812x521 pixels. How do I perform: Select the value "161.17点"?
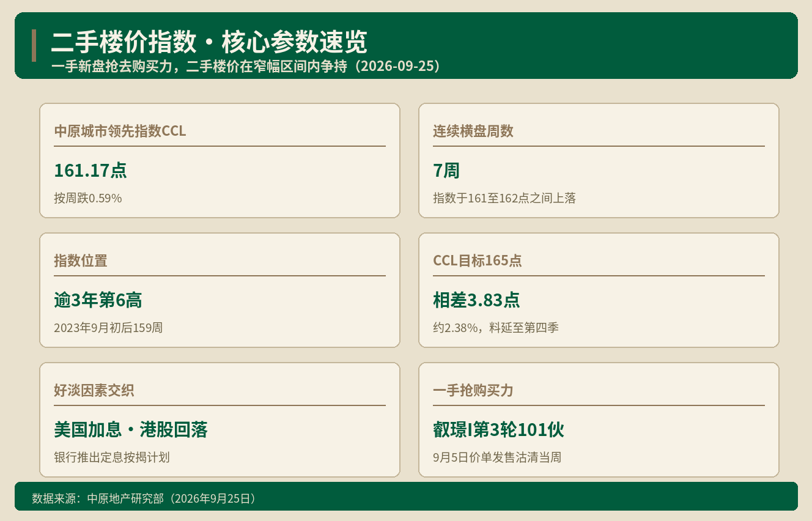click(x=90, y=170)
